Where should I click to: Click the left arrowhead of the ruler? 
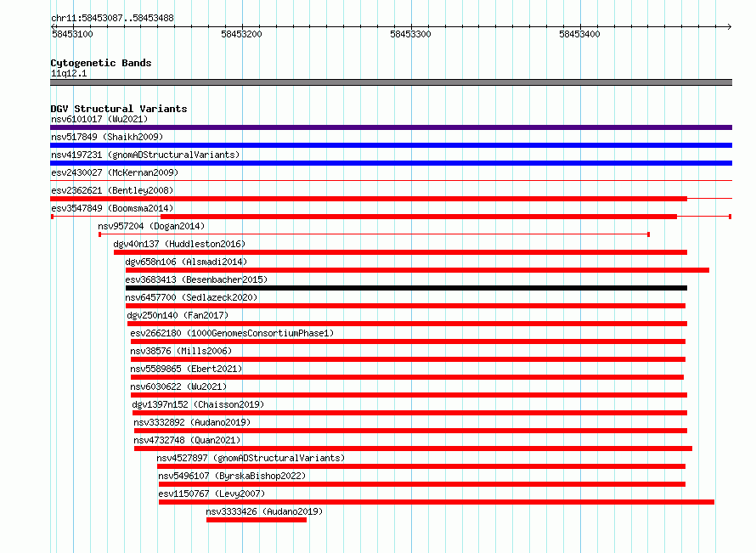coord(53,26)
